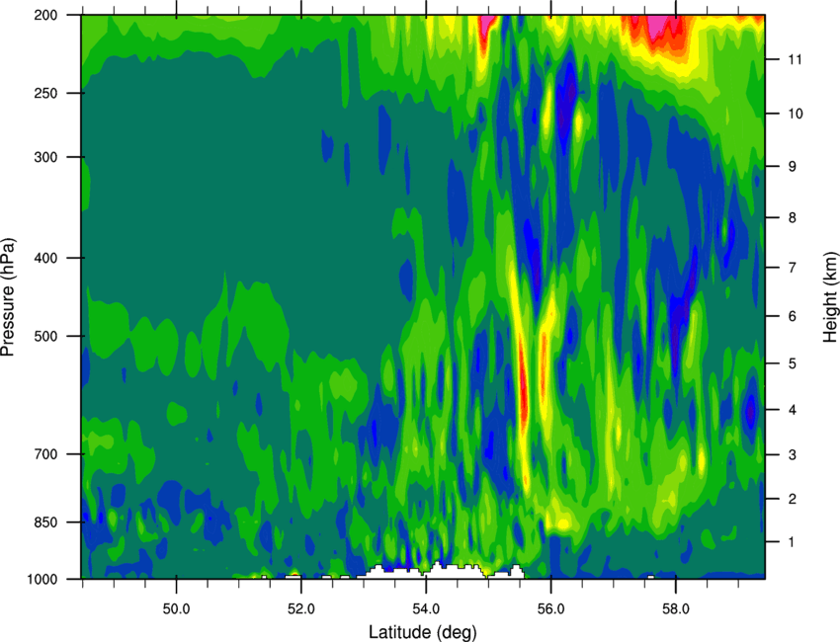Click the 850 pressure tick label

coord(46,522)
